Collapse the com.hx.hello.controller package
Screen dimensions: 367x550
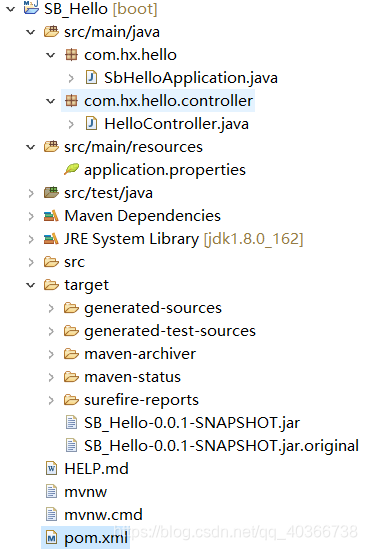(51, 101)
